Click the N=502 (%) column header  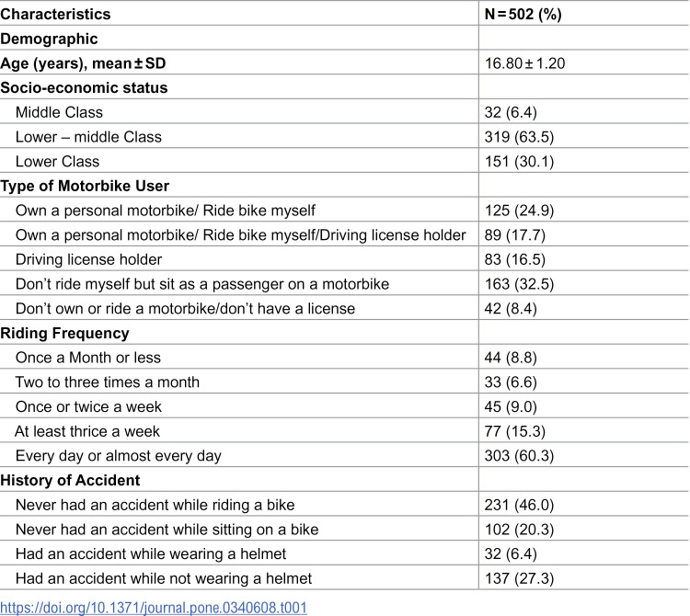(x=523, y=14)
